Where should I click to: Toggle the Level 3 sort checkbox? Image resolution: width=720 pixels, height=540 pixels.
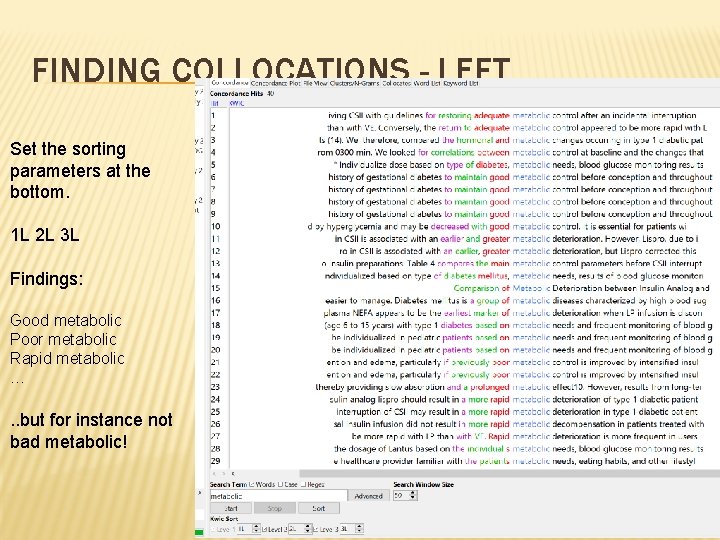pos(315,529)
